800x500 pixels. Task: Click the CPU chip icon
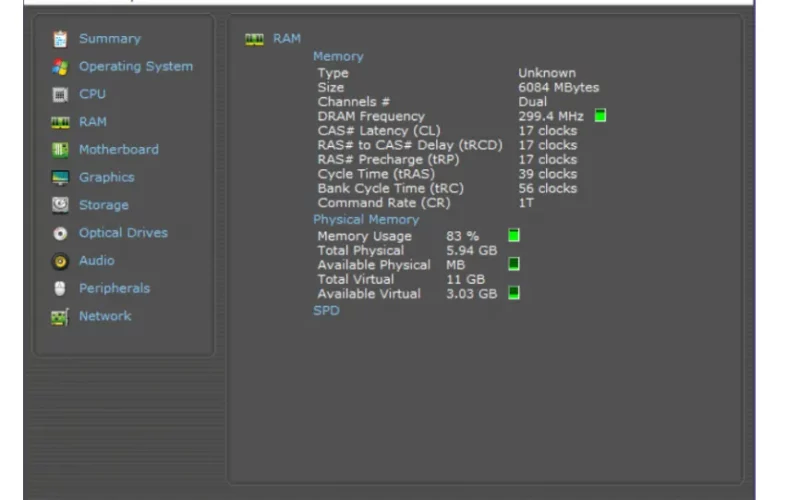[x=60, y=94]
